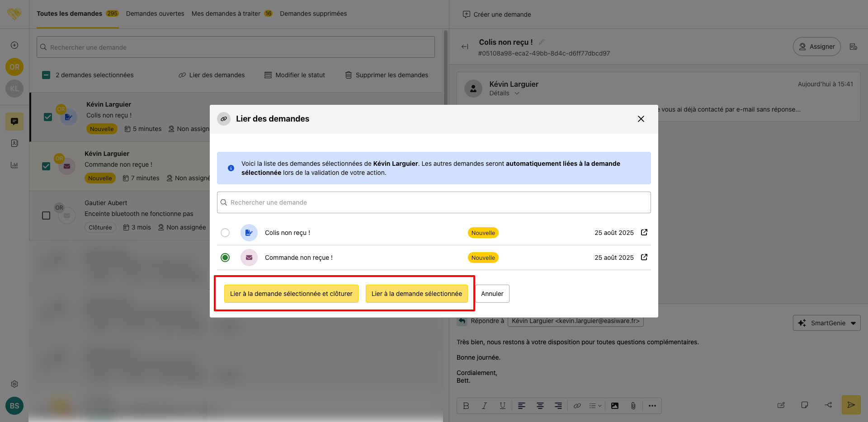This screenshot has height=422, width=868.
Task: Click the attach file paperclip icon
Action: [633, 406]
